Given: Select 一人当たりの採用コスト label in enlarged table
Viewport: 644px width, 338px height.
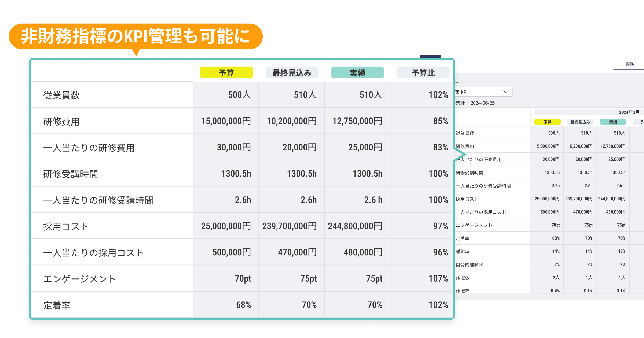Looking at the screenshot, I should point(93,253).
